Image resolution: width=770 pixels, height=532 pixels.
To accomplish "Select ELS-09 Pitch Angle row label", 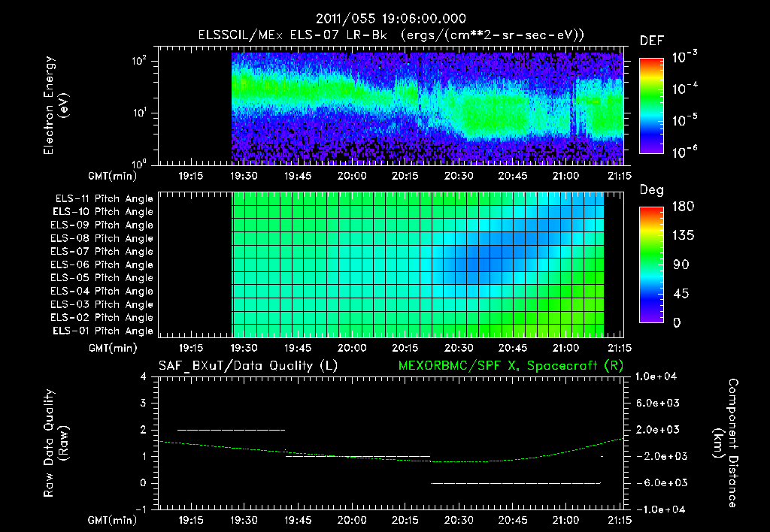I will (102, 225).
